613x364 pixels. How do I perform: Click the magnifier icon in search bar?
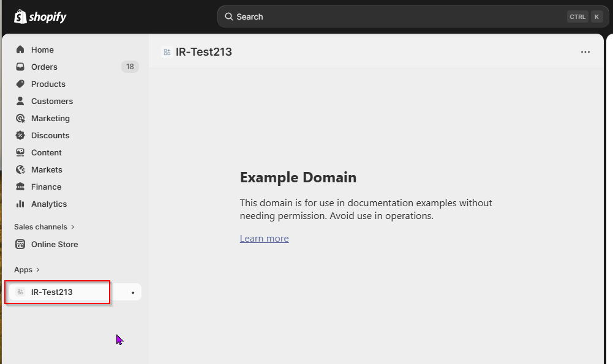pyautogui.click(x=228, y=17)
